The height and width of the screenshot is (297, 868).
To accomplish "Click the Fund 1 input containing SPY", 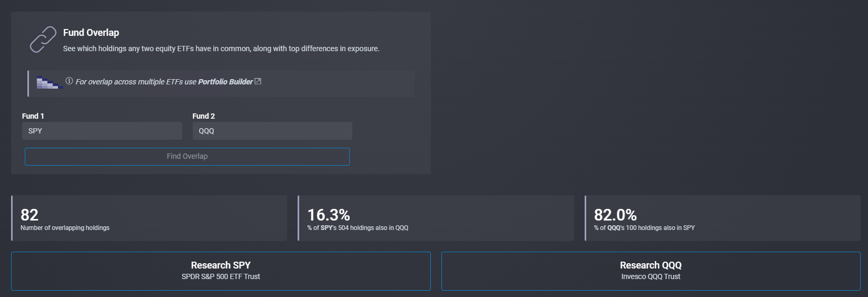I will point(102,131).
